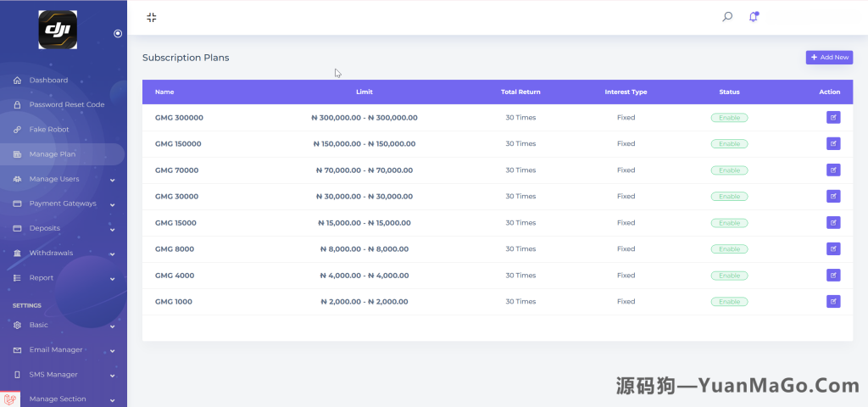Click Enable status badge for GMG 15000
The image size is (868, 407).
tap(729, 223)
